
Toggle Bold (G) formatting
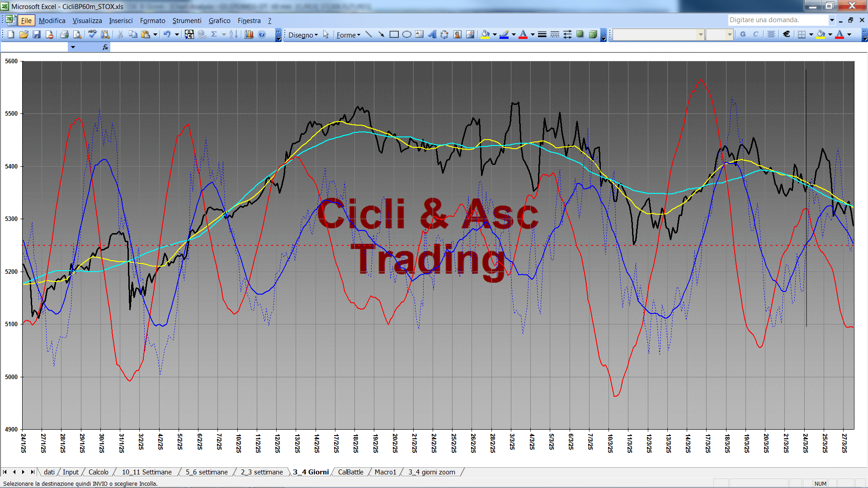(x=743, y=34)
